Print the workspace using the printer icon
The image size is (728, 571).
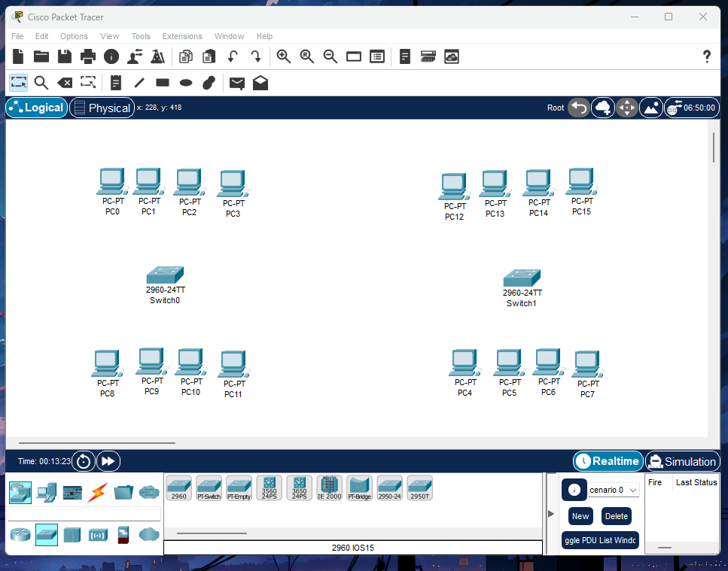[x=88, y=56]
